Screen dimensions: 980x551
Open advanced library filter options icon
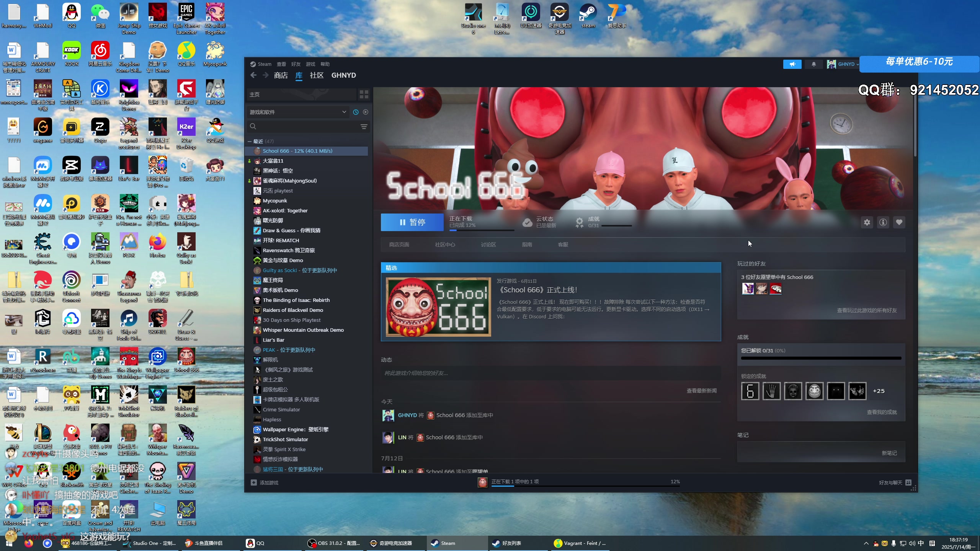364,127
